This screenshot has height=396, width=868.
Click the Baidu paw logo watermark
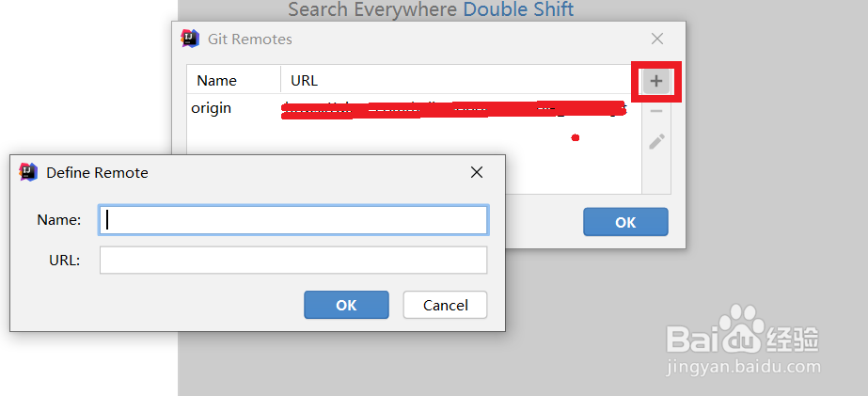(742, 329)
